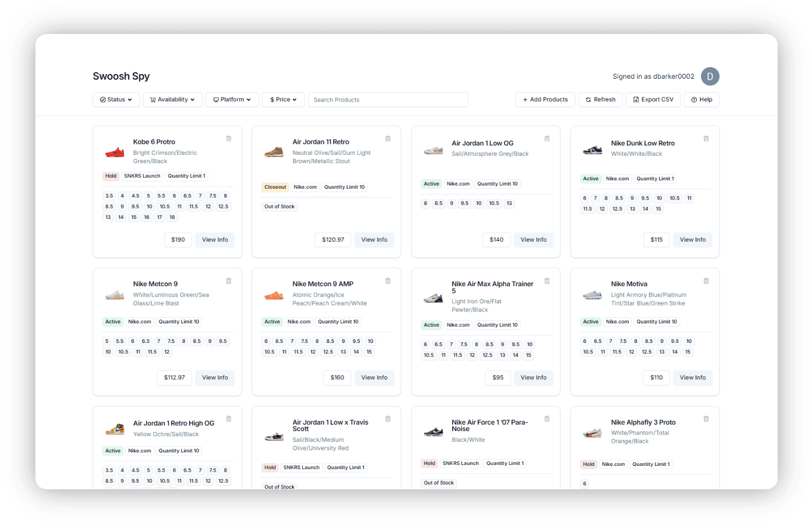Image resolution: width=812 pixels, height=530 pixels.
Task: Remove Air Jordan 1 Retro High OG card
Action: coord(229,419)
